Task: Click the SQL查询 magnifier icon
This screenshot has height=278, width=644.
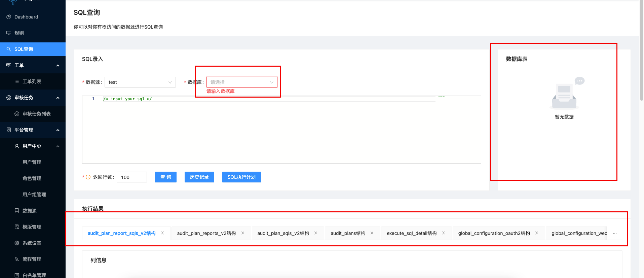Action: [9, 49]
